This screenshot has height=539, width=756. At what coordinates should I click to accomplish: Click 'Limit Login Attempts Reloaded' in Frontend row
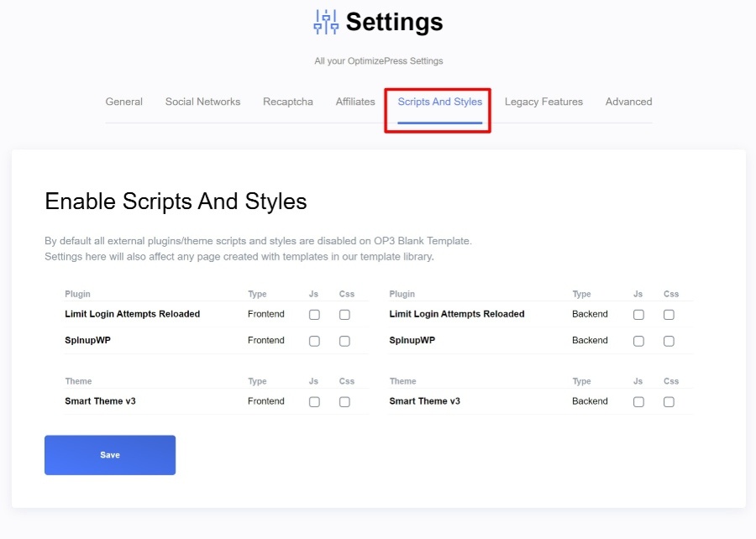132,314
